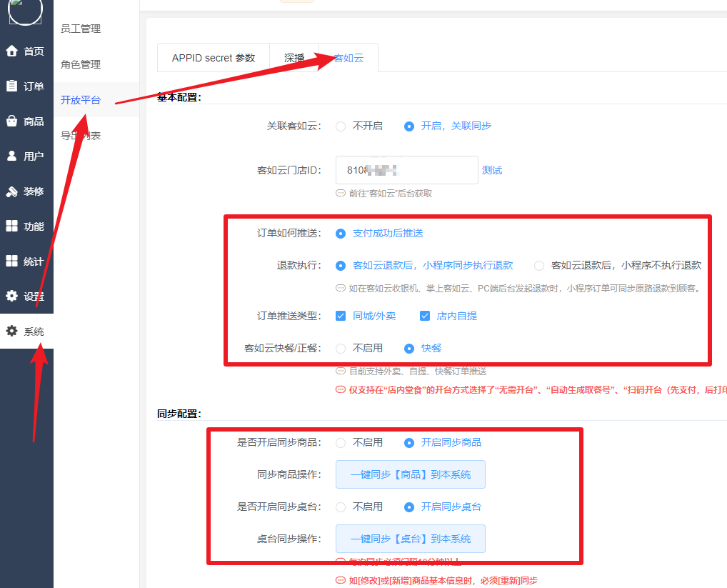727x588 pixels.
Task: Click the 统计 grid icon
Action: click(x=12, y=261)
